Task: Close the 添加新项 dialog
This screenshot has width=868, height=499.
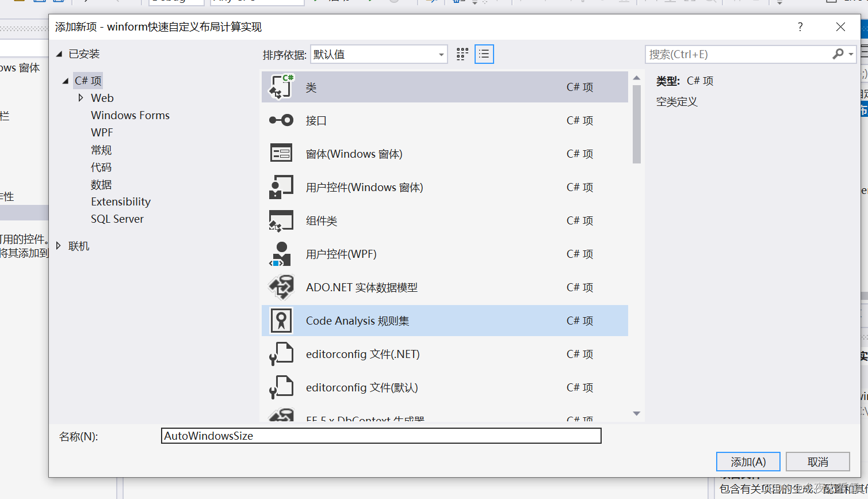Action: tap(840, 27)
